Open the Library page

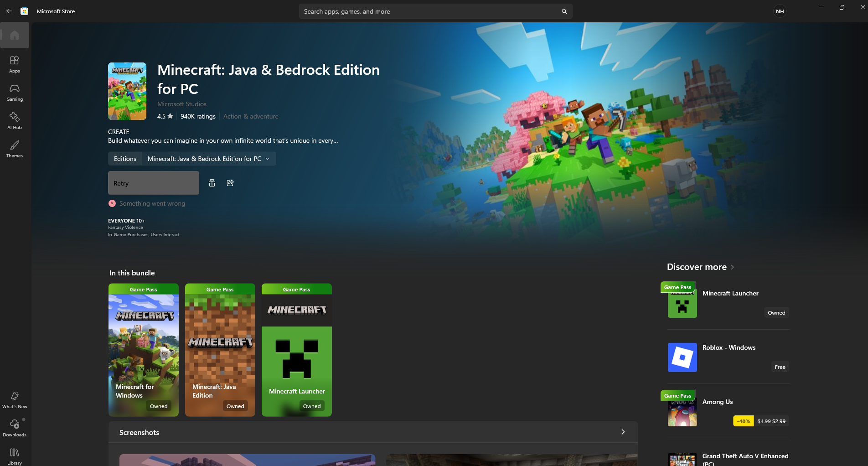(15, 456)
